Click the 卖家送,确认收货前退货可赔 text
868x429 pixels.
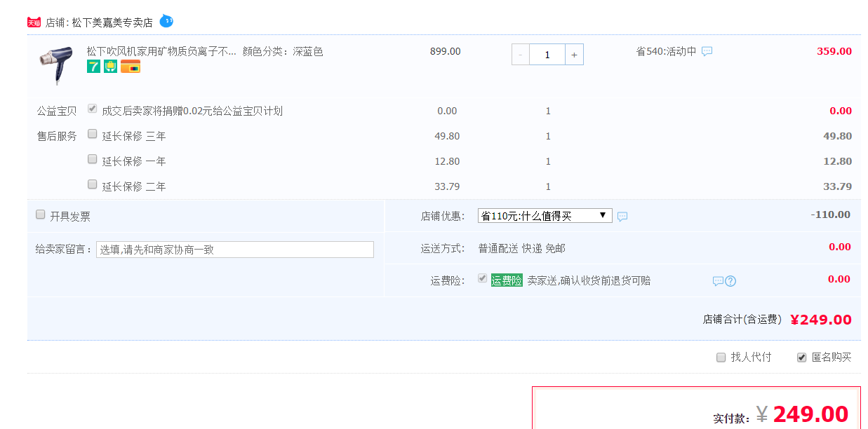pyautogui.click(x=589, y=280)
